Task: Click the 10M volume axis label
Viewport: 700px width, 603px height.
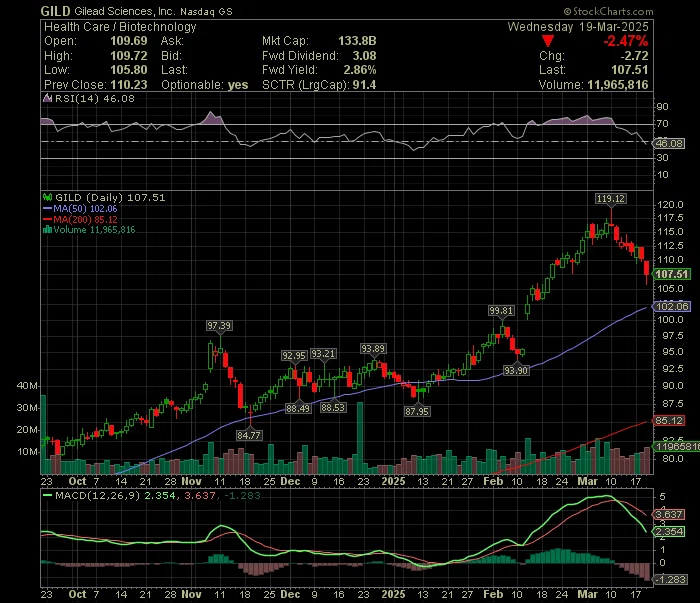Action: click(27, 452)
